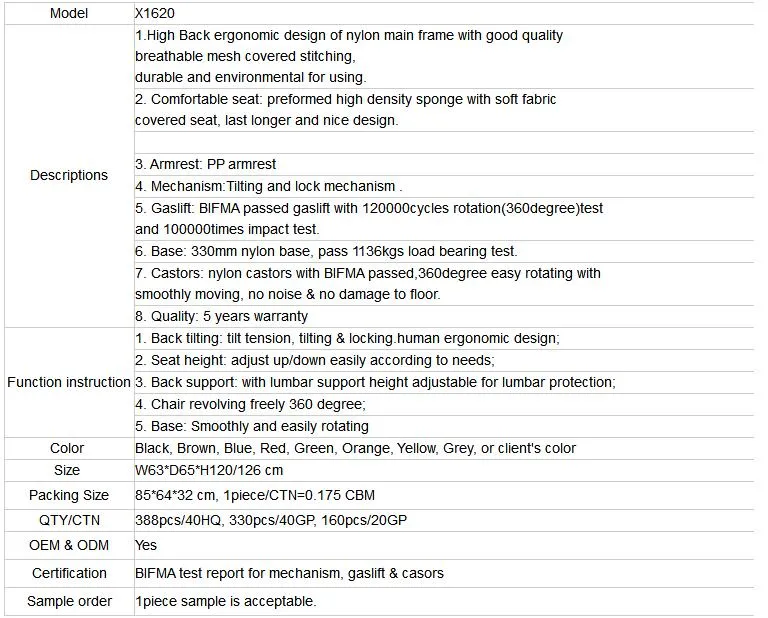Select the Chair revolving freely 360 degree row
This screenshot has height=618, width=768.
coord(251,404)
